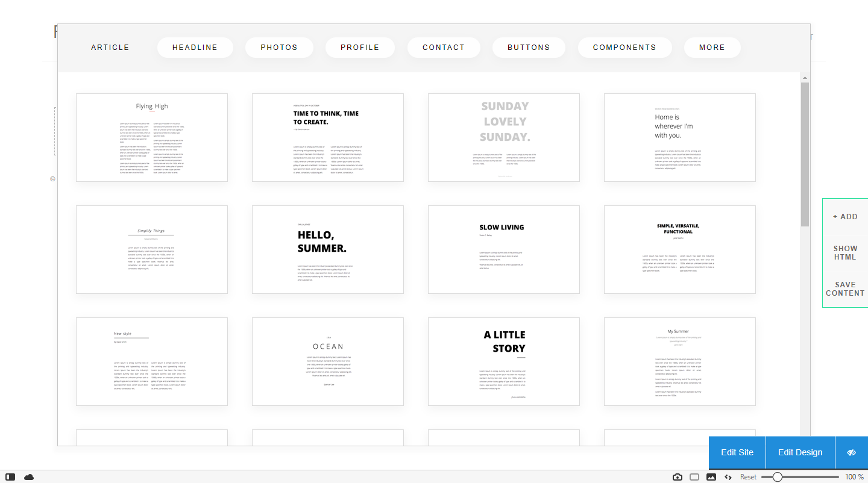Viewport: 868px width, 483px height.
Task: Click the cloud sync icon in the bottom bar
Action: click(x=29, y=477)
